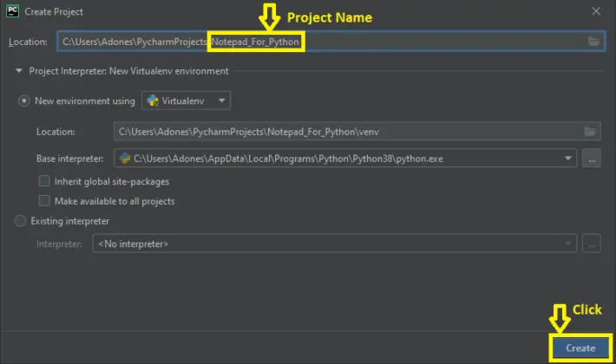Image resolution: width=616 pixels, height=364 pixels.
Task: Select the 'Existing interpreter' radio button
Action: click(21, 222)
